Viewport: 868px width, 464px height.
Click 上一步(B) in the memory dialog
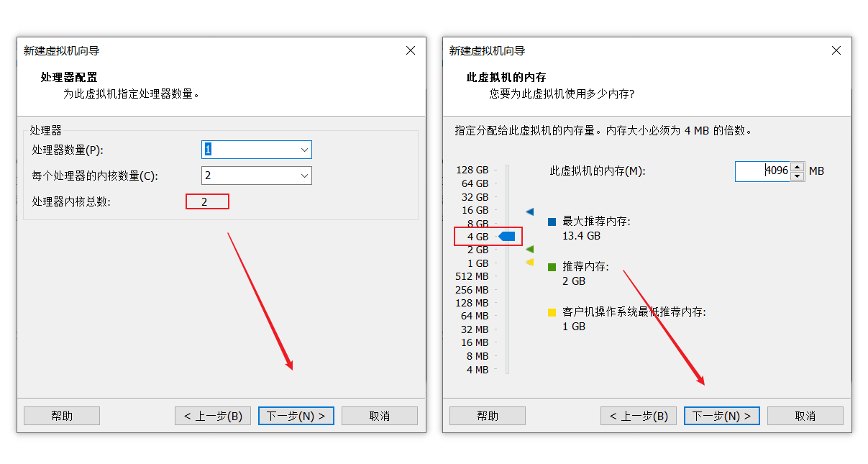(639, 416)
